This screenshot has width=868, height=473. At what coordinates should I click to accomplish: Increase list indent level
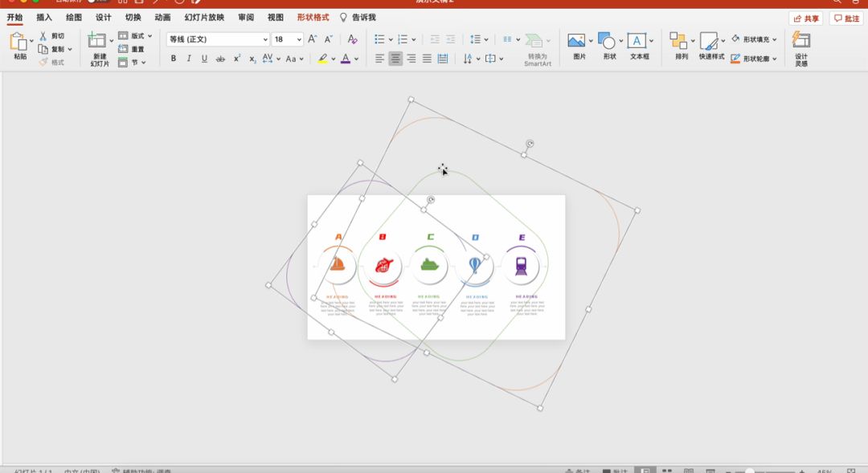point(451,39)
